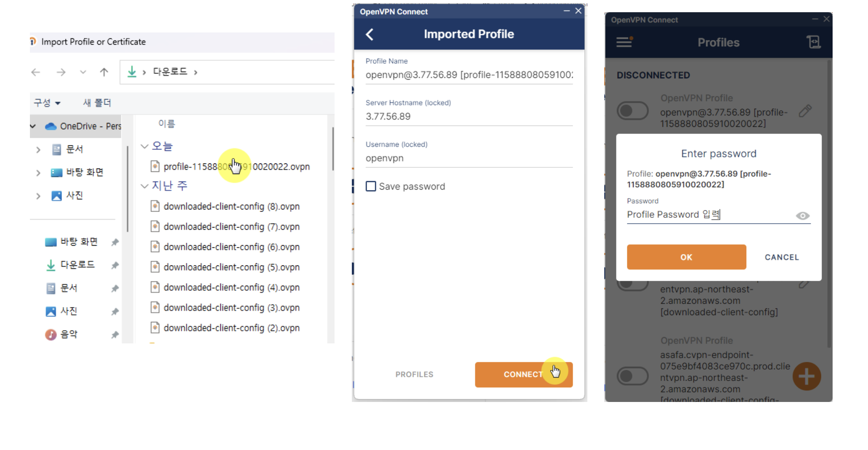Click the Profiles window vertical scrollbar

click(829, 204)
